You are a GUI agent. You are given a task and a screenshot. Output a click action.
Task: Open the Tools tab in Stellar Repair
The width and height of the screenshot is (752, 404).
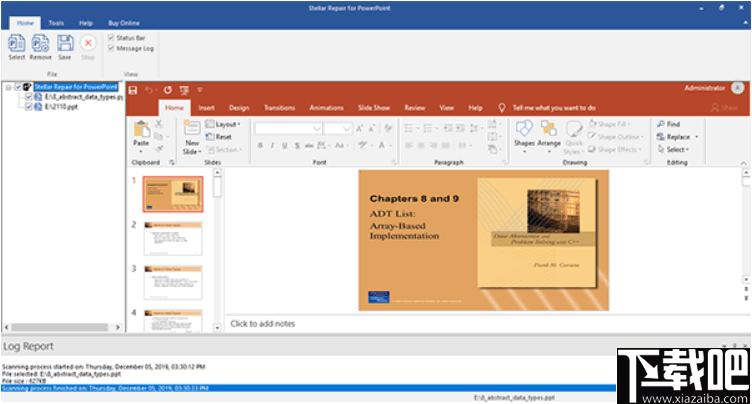(56, 23)
